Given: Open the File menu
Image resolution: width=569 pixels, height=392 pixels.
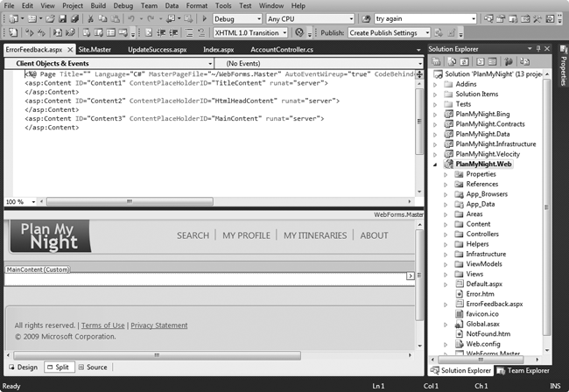Looking at the screenshot, I should 9,5.
